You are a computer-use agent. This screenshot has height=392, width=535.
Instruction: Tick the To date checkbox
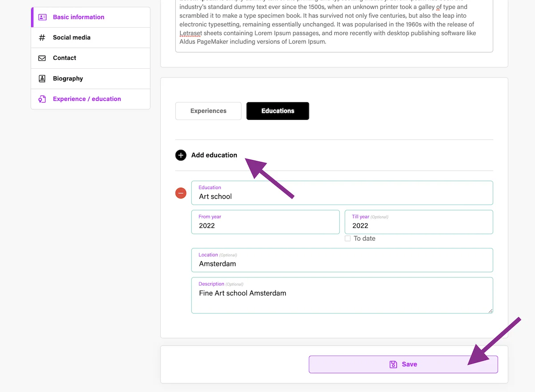(348, 239)
